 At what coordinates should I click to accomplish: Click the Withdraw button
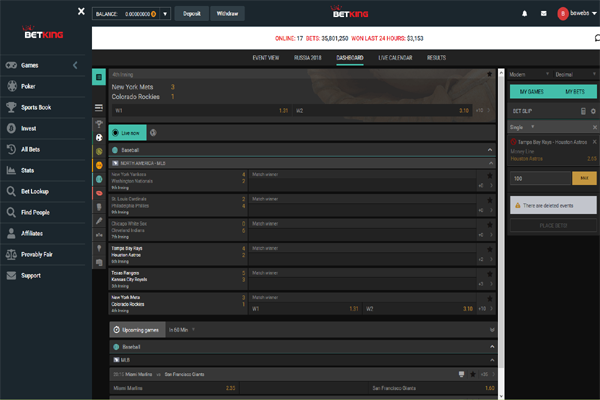pyautogui.click(x=227, y=14)
